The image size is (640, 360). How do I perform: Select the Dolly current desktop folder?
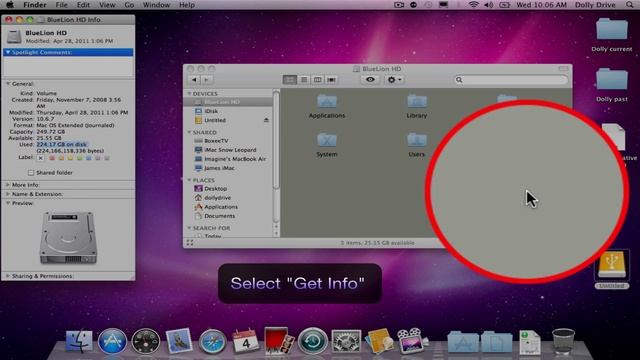(612, 35)
